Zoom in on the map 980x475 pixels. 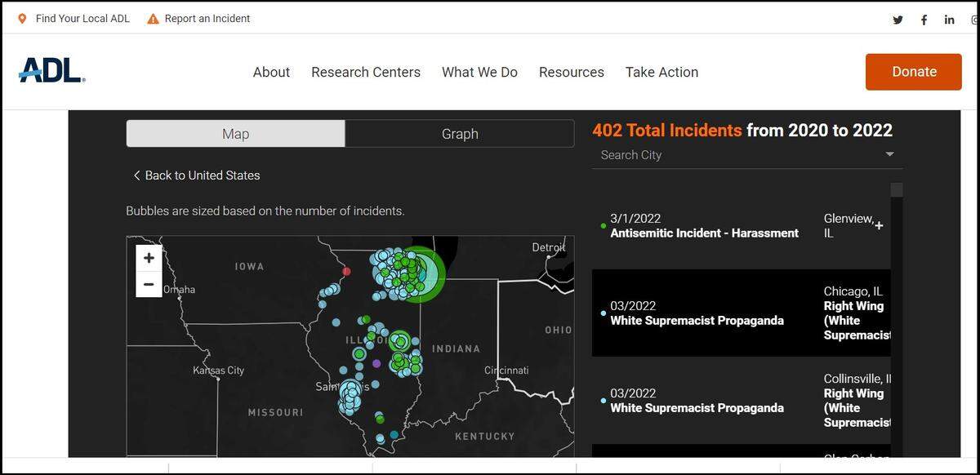[x=149, y=258]
